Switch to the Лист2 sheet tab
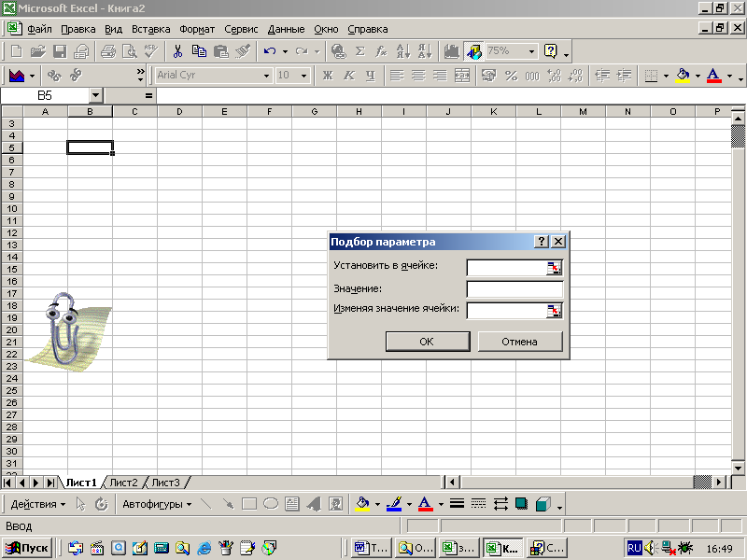The height and width of the screenshot is (560, 747). (123, 483)
